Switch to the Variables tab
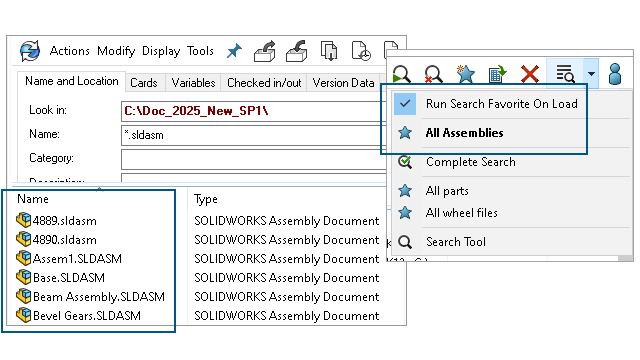This screenshot has width=640, height=360. [193, 83]
